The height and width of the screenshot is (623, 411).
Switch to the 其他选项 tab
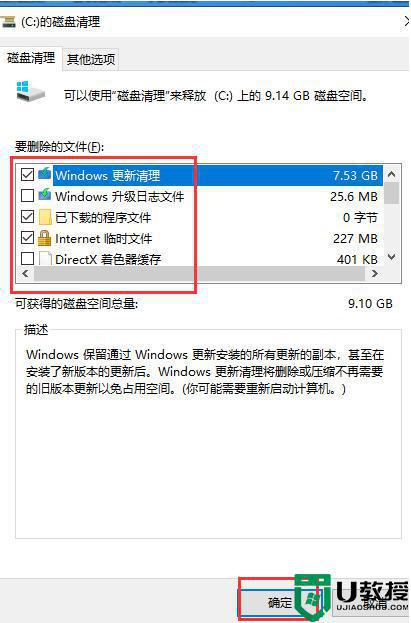tap(91, 59)
